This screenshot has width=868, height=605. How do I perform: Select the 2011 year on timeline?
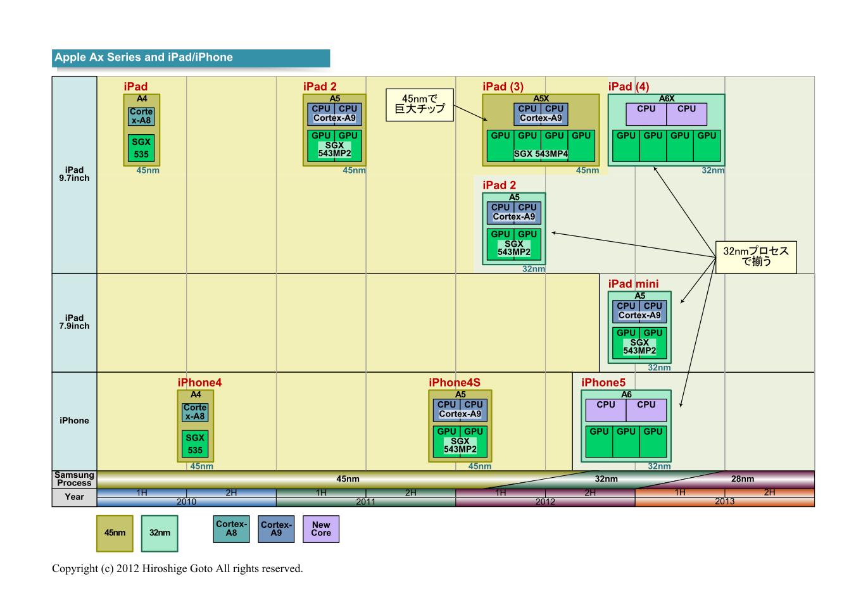tap(365, 502)
